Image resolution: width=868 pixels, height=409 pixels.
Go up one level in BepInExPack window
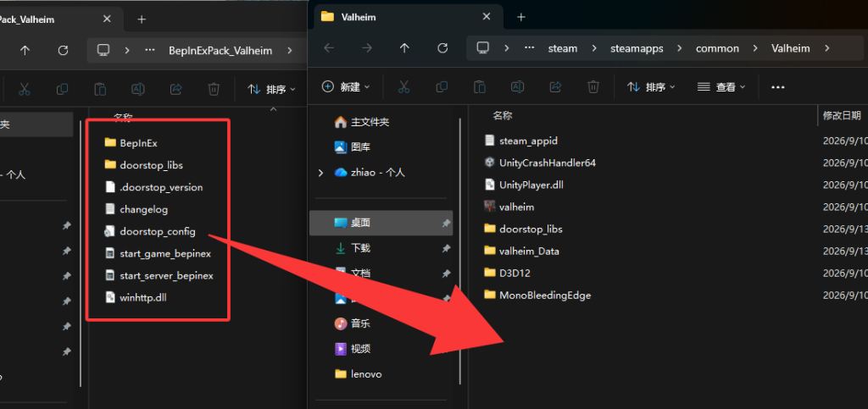(x=25, y=50)
